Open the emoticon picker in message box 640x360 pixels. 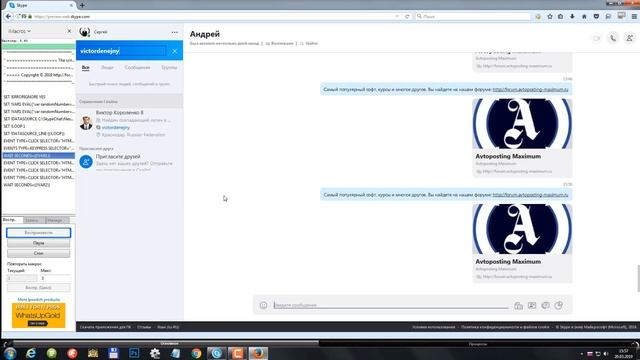coord(263,305)
